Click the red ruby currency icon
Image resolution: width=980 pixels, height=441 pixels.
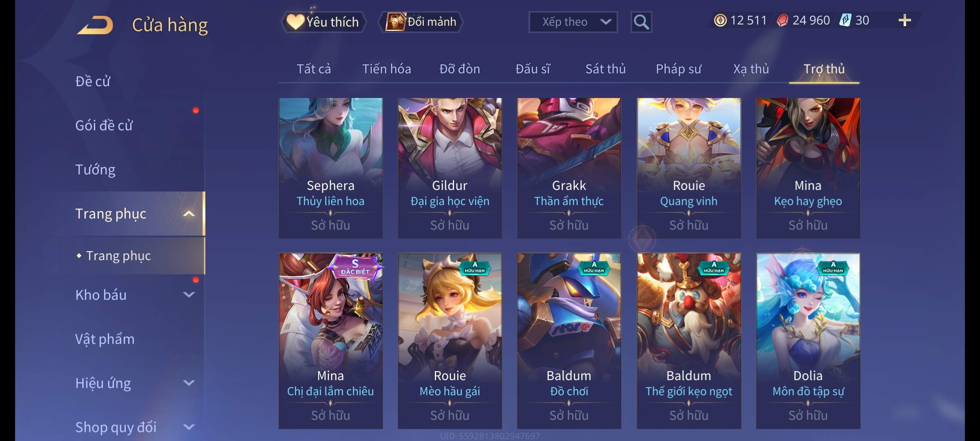point(782,20)
